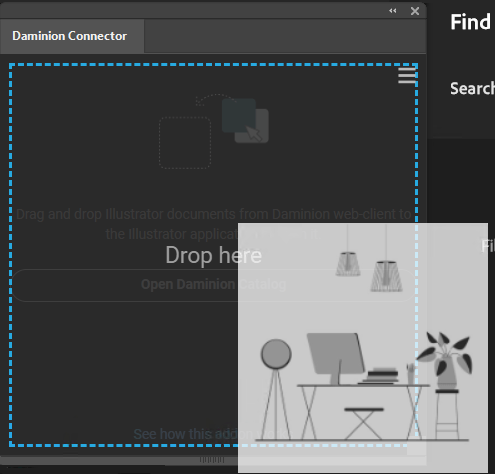
Task: Collapse the panel with the double-arrow icon
Action: [392, 11]
